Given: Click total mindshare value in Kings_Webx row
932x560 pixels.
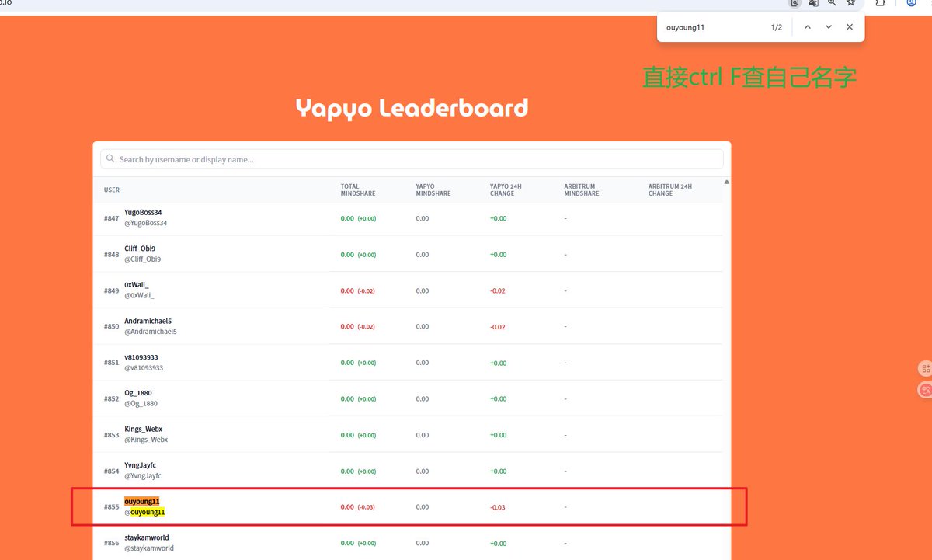Looking at the screenshot, I should pos(358,435).
